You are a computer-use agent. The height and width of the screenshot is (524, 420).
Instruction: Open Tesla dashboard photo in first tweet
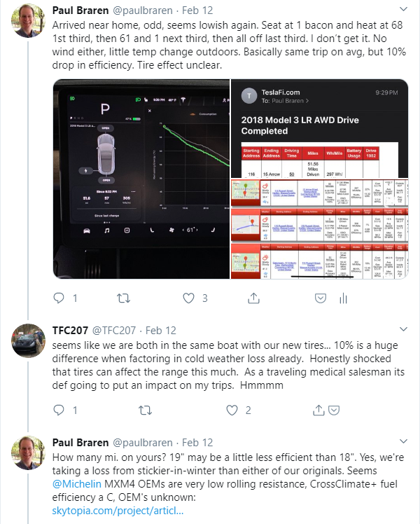pos(141,179)
